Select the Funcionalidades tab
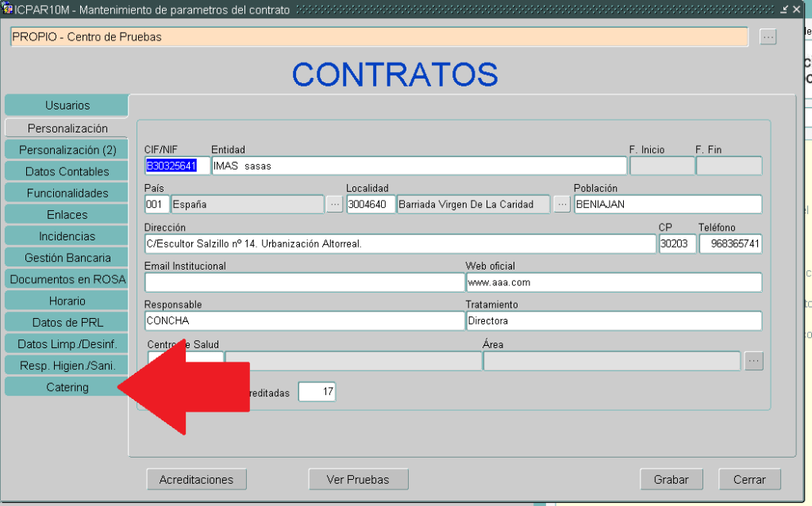Image resolution: width=812 pixels, height=506 pixels. click(67, 193)
